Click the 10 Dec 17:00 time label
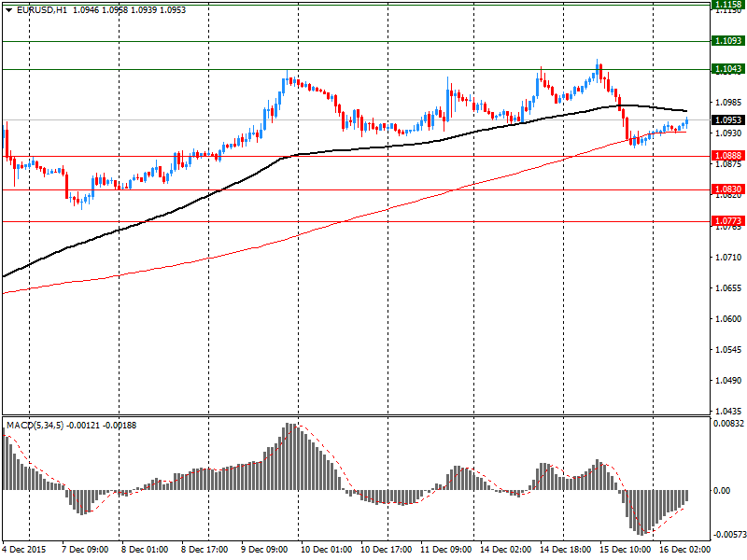Screen dimensions: 747x560 click(x=386, y=550)
